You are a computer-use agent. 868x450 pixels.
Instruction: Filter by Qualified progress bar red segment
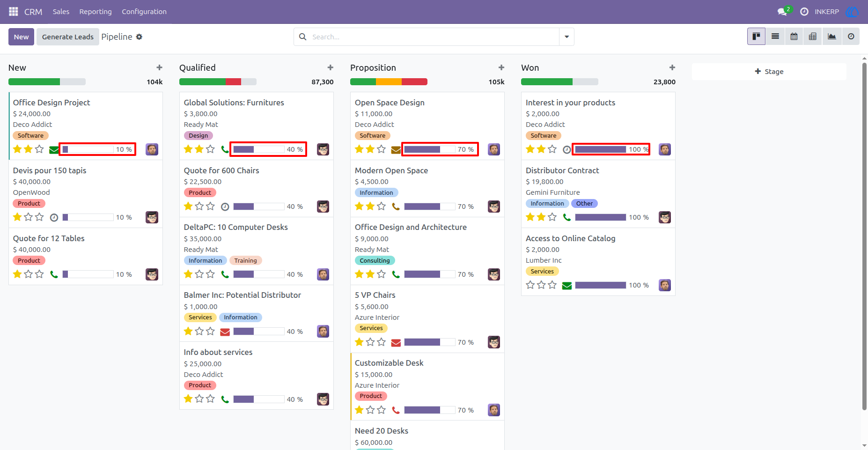coord(233,81)
